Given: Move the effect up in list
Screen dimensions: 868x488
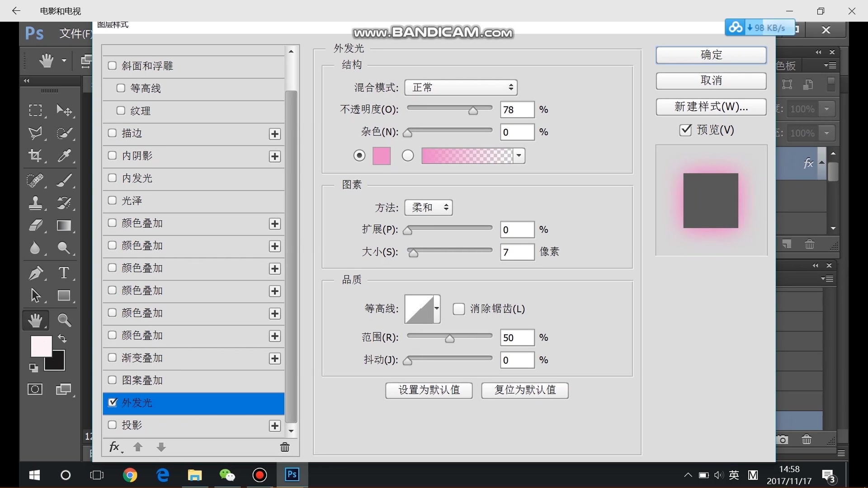Looking at the screenshot, I should coord(138,447).
